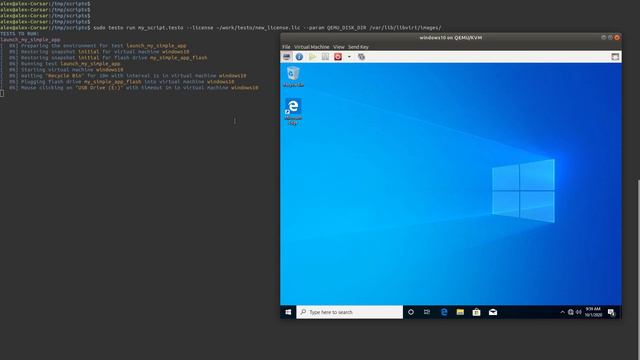Show the graphical console view in virt-manager
The height and width of the screenshot is (360, 640).
[287, 57]
